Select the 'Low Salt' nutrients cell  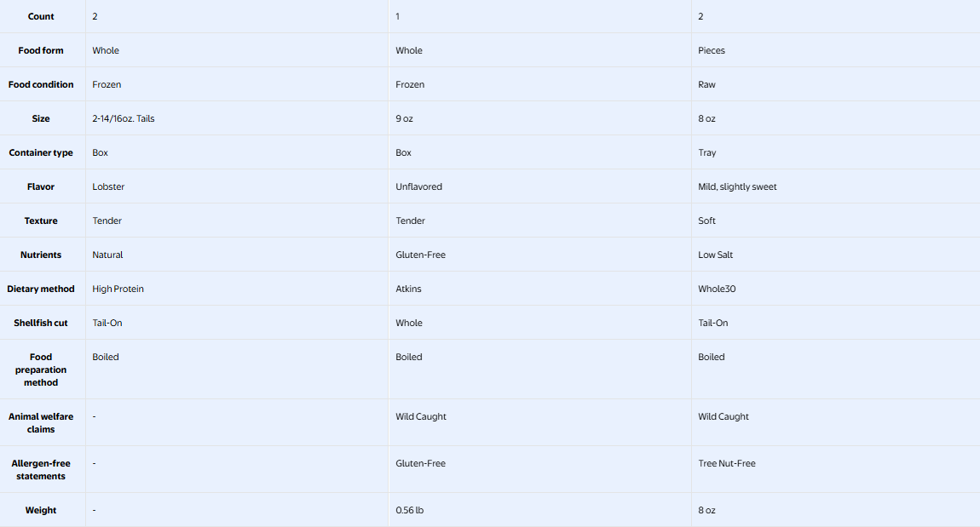click(716, 255)
